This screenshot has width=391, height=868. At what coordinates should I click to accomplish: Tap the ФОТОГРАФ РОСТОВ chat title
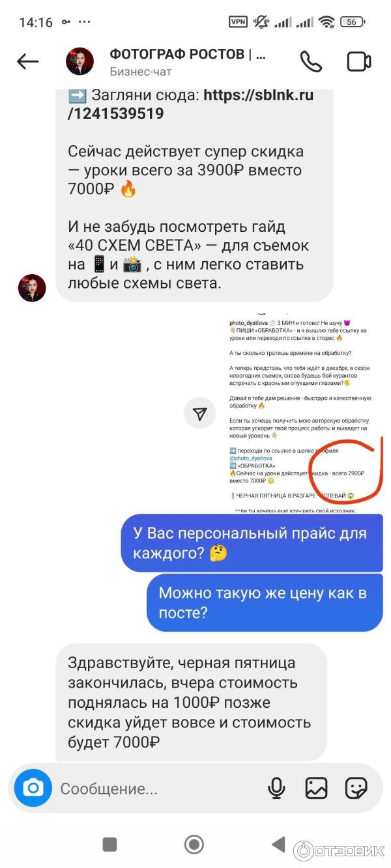pos(188,55)
